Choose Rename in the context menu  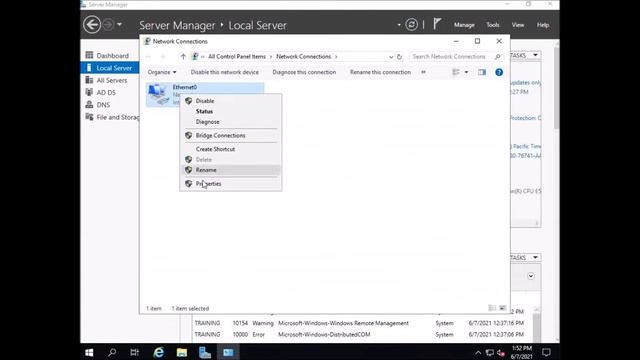231,170
